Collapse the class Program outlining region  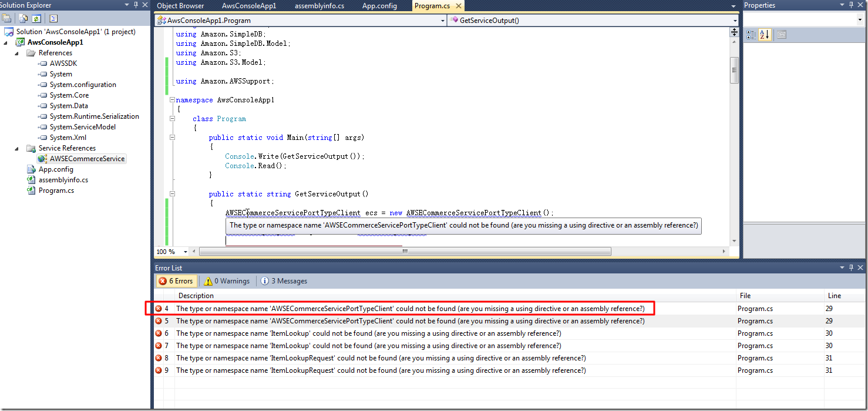(x=172, y=119)
